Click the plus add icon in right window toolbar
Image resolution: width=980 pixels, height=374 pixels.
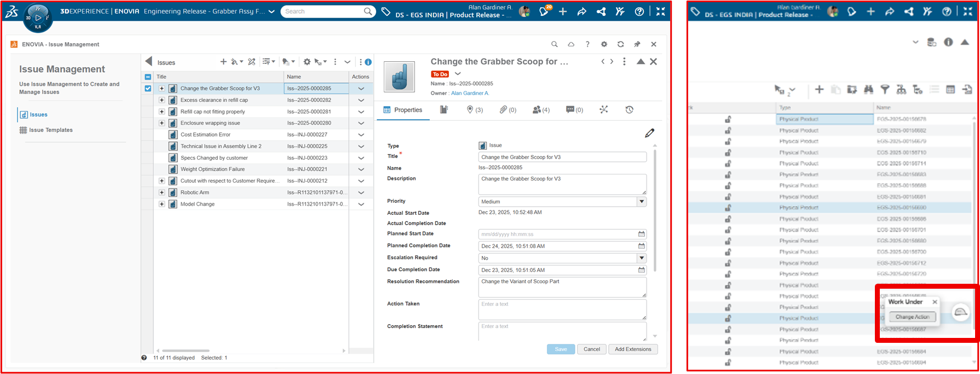click(x=819, y=90)
